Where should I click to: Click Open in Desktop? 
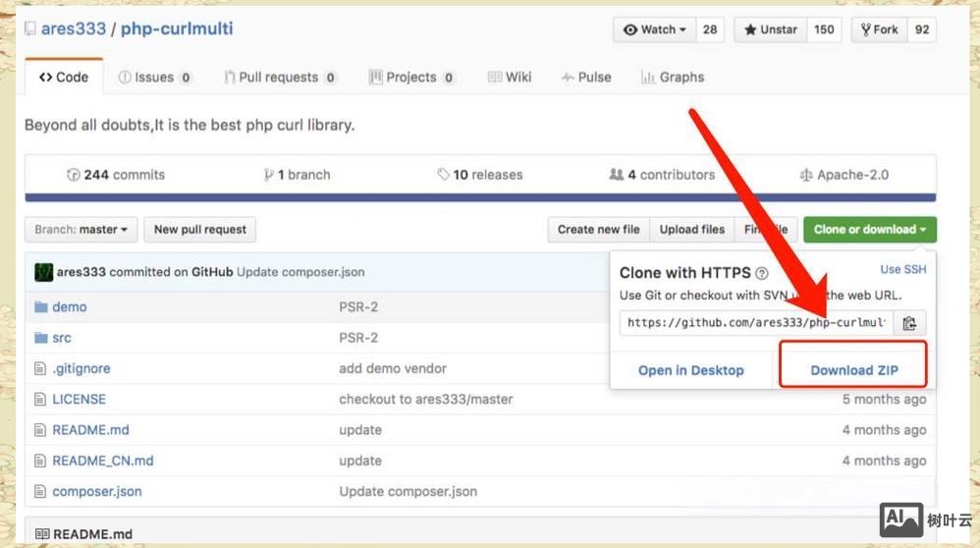[690, 370]
